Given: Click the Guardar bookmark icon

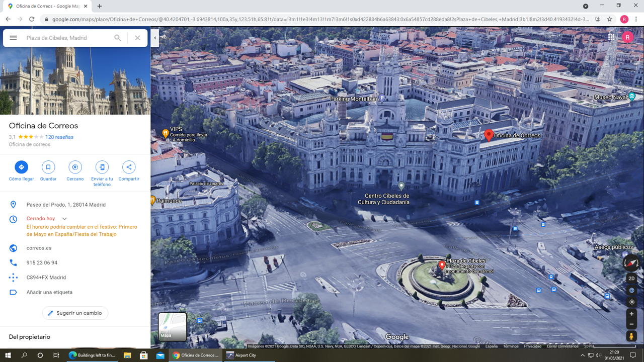Looking at the screenshot, I should click(48, 167).
